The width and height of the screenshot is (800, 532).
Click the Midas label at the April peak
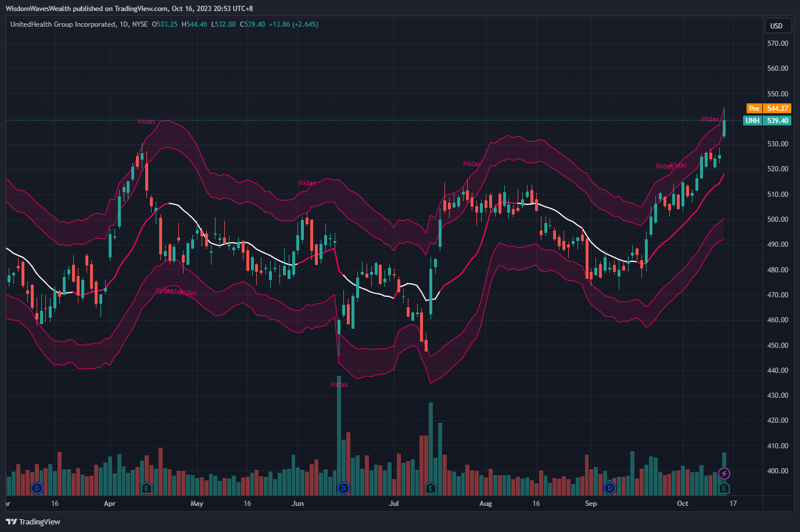(146, 121)
